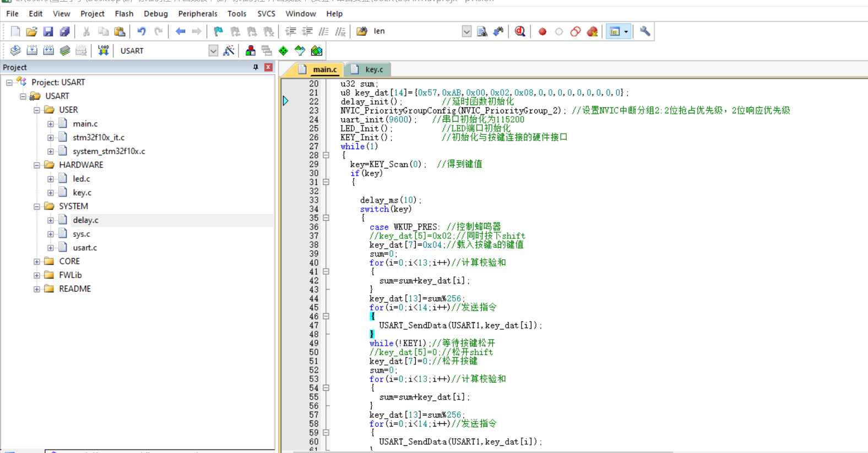Open the find text 'len' dropdown arrow

[x=466, y=31]
